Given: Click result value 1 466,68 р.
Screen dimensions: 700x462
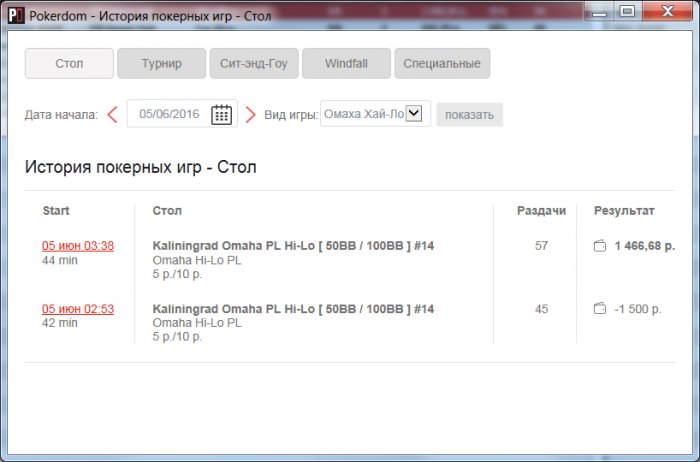Looking at the screenshot, I should click(644, 246).
